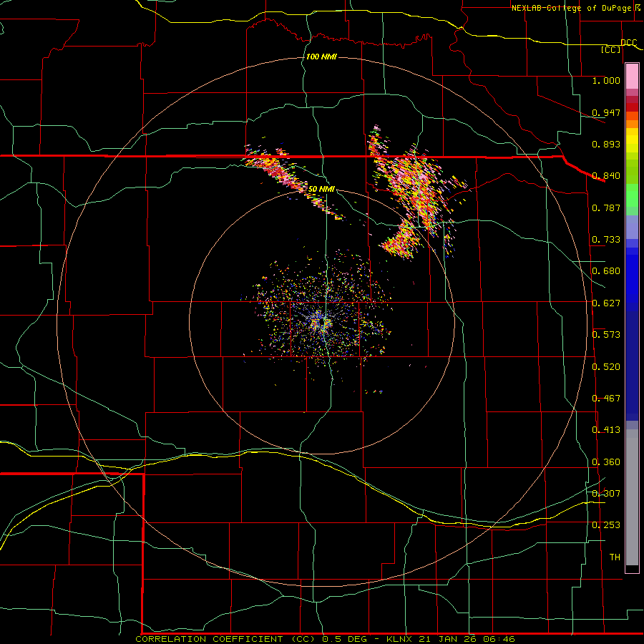644x644 pixels.
Task: Select the 0.573 scale value
Action: click(606, 335)
